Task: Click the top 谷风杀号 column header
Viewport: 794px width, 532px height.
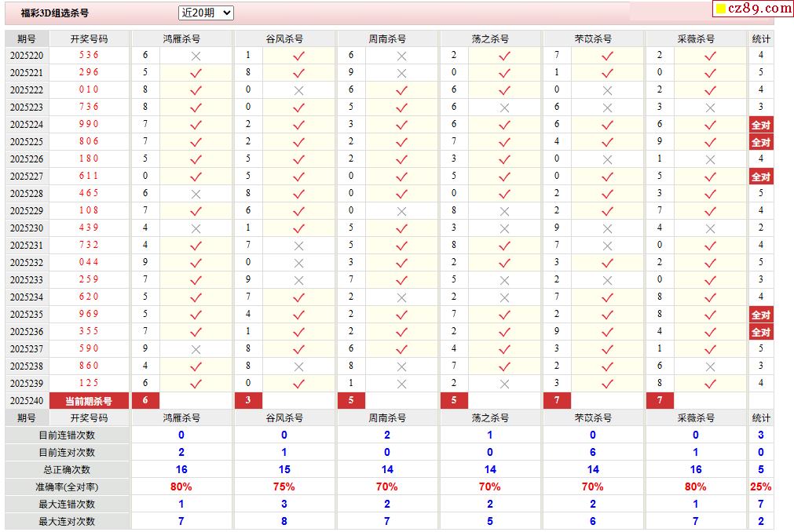Action: (284, 39)
